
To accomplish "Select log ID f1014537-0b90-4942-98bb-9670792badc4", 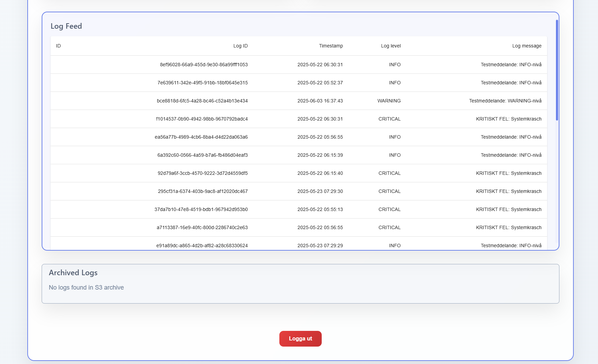I will 202,119.
